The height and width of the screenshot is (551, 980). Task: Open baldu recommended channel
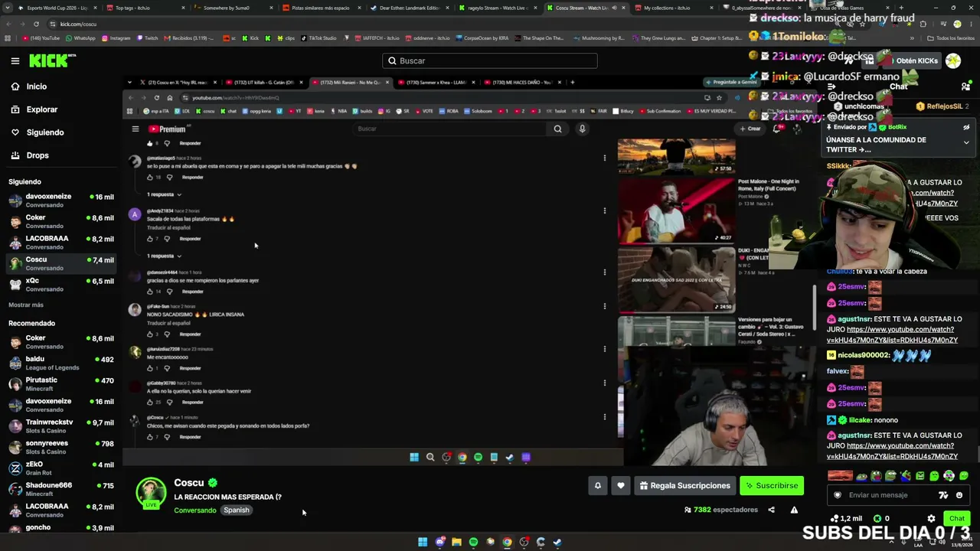point(61,363)
